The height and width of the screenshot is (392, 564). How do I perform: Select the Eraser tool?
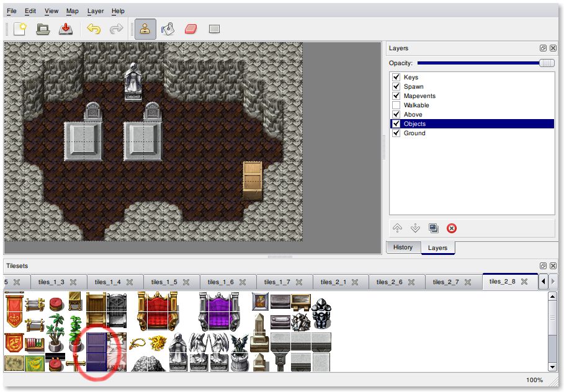click(190, 29)
